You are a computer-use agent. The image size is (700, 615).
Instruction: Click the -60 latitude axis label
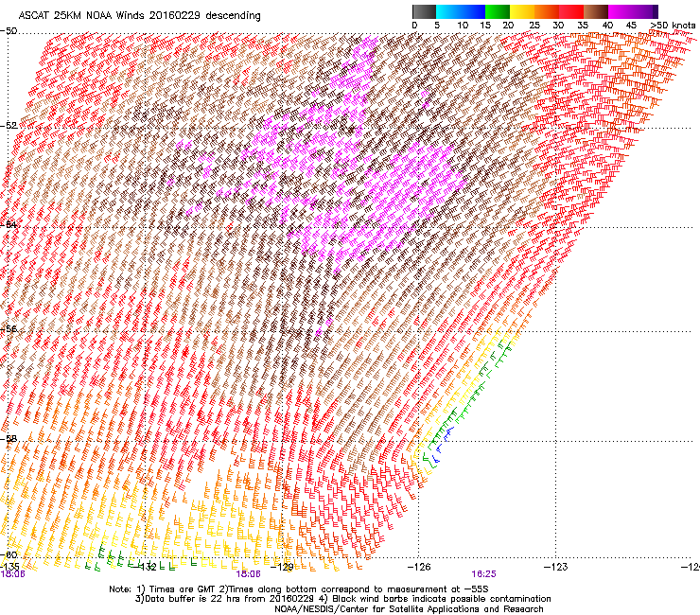pos(9,555)
